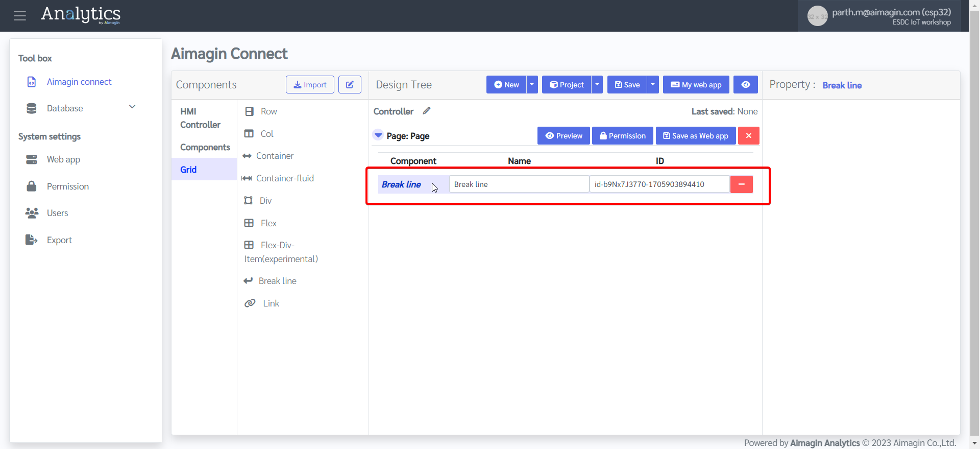This screenshot has width=980, height=449.
Task: Select the Components category tab
Action: click(x=205, y=147)
